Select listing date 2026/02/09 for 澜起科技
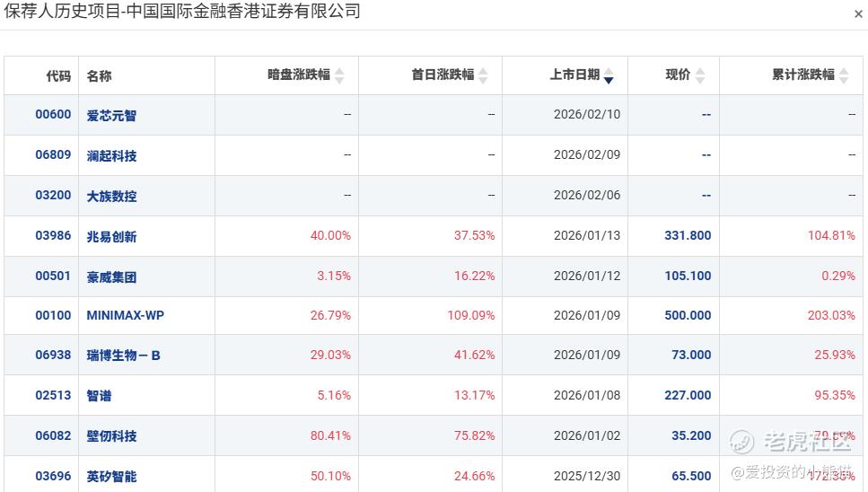The width and height of the screenshot is (868, 492). click(587, 155)
